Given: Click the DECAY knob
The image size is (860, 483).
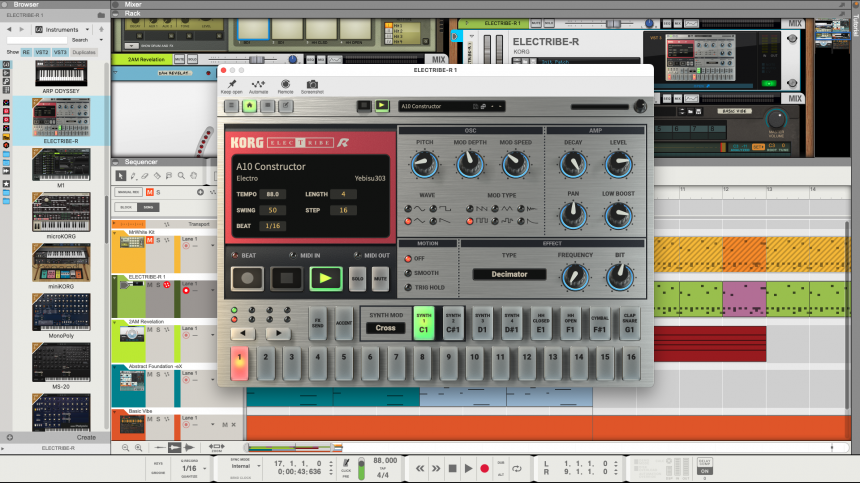Looking at the screenshot, I should [573, 164].
